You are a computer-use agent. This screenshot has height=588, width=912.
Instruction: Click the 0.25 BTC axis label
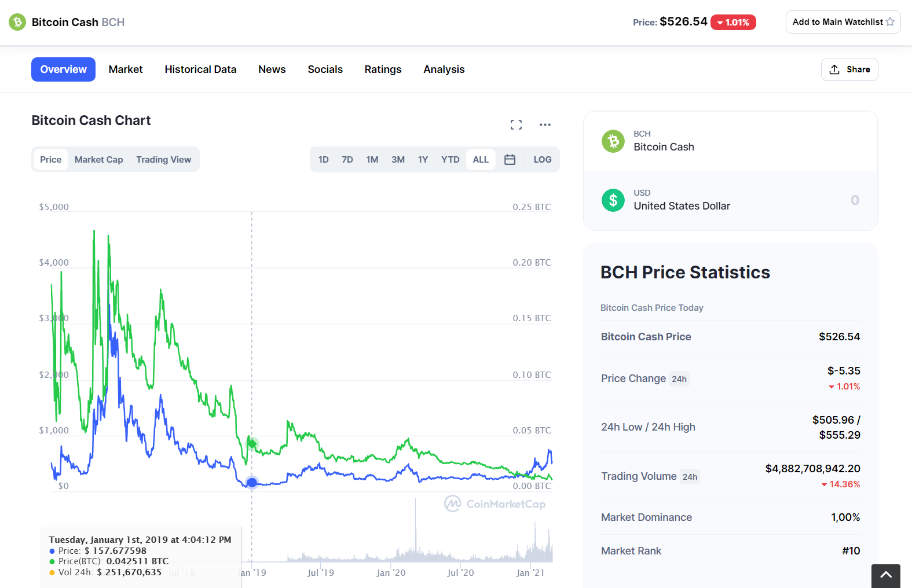(532, 207)
